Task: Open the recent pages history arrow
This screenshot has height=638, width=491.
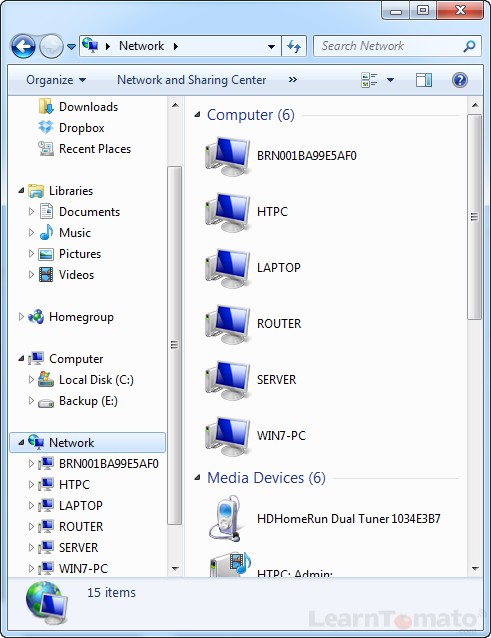Action: tap(72, 47)
